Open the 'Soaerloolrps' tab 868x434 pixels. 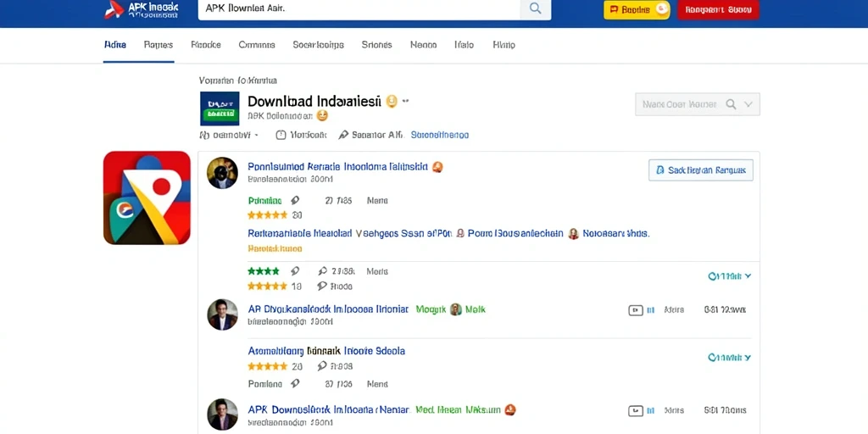pyautogui.click(x=319, y=45)
